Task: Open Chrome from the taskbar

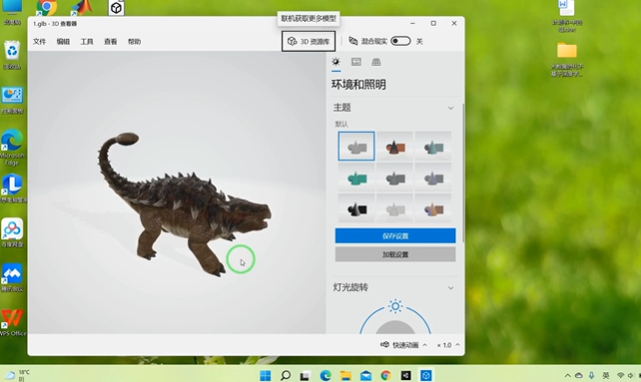Action: (385, 375)
